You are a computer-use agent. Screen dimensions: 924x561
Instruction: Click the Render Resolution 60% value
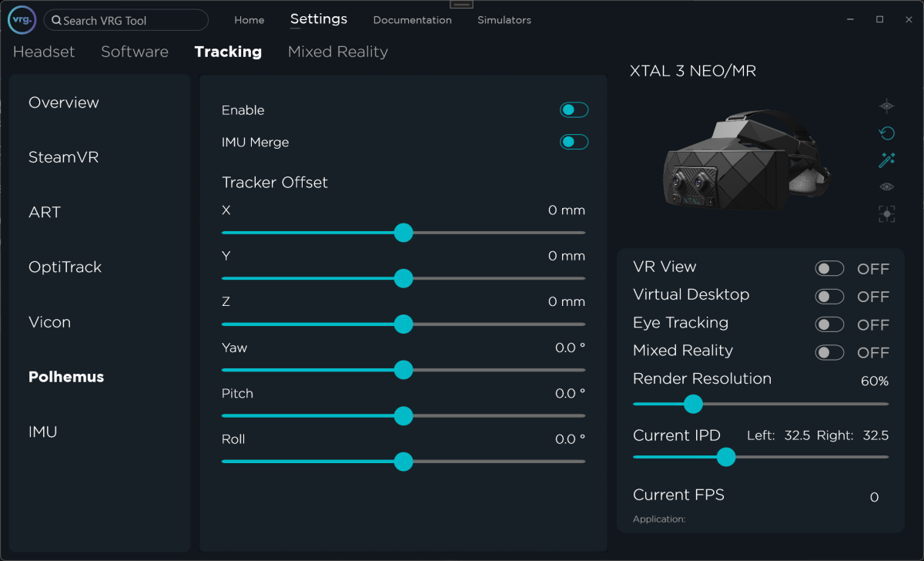point(875,381)
